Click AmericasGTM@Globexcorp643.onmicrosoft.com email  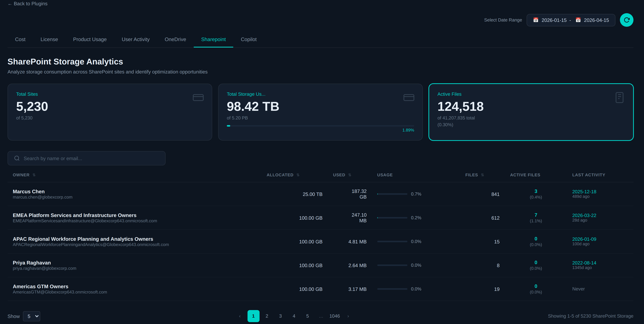click(x=60, y=292)
